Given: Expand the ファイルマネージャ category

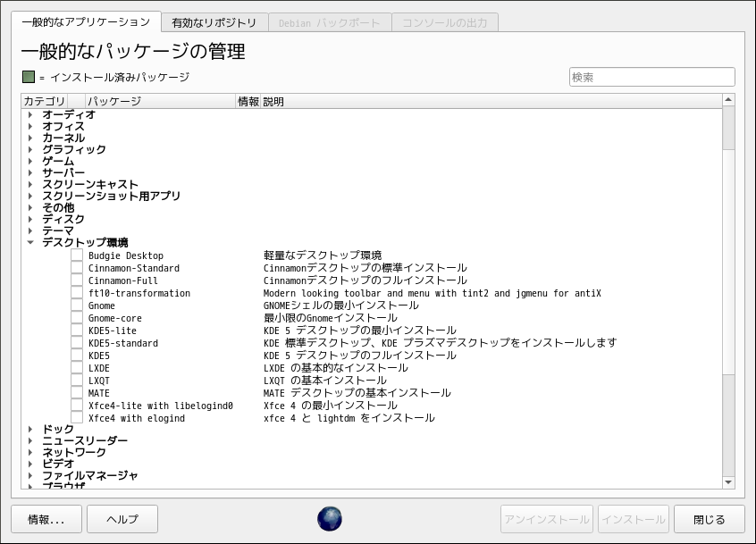Looking at the screenshot, I should pyautogui.click(x=30, y=475).
